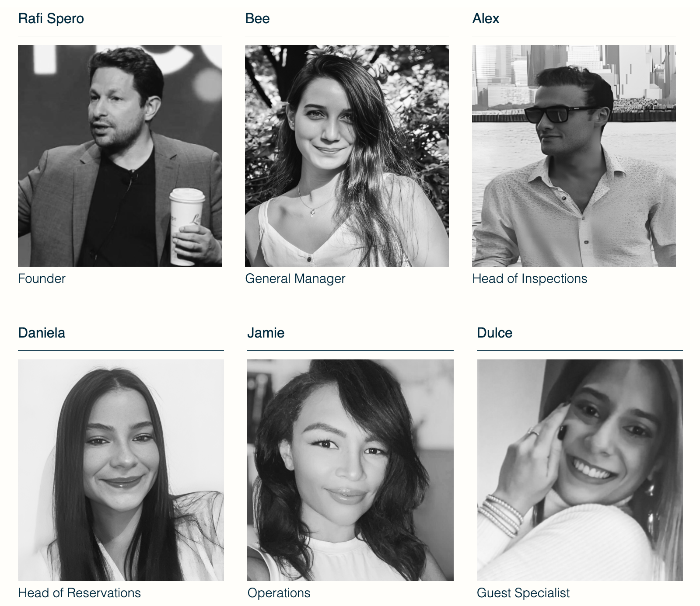Click the name heading Rafi Spero
Screen dimensions: 700x606
coord(51,19)
